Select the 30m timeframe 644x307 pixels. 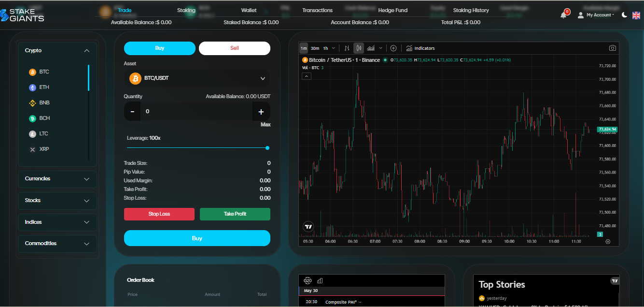click(315, 48)
